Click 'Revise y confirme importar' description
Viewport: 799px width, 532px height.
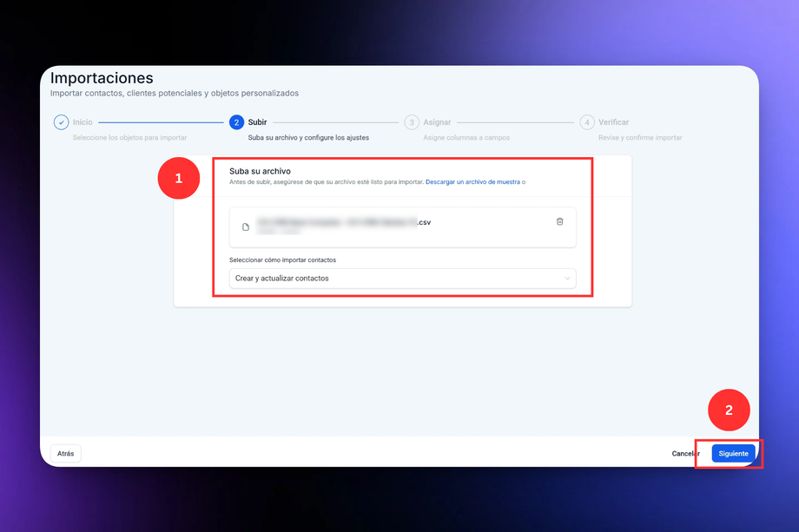(640, 137)
